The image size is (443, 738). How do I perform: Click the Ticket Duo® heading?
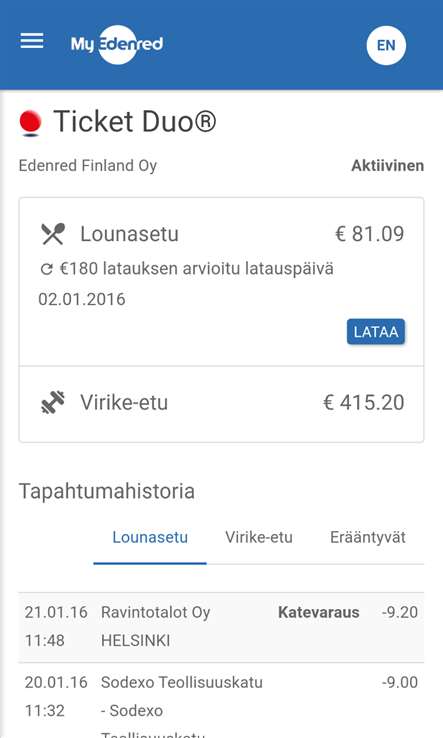[135, 121]
